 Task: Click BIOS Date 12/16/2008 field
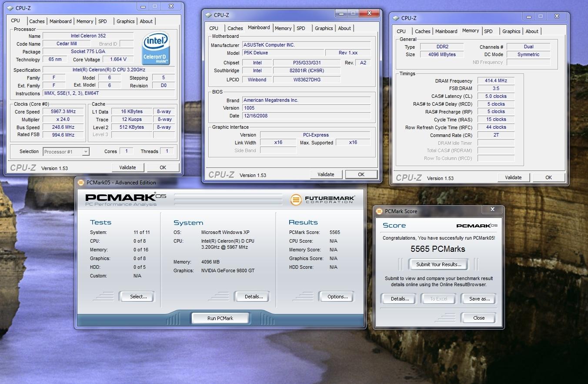307,116
